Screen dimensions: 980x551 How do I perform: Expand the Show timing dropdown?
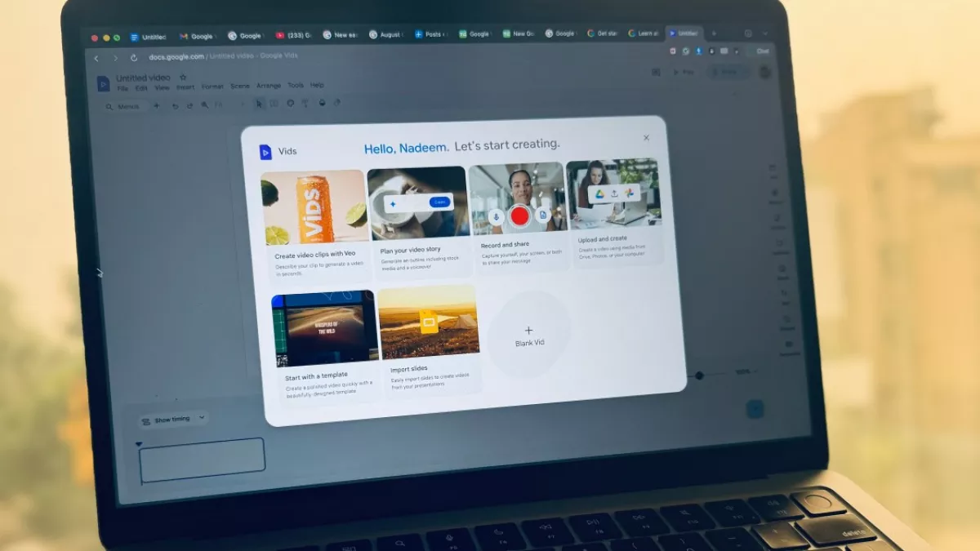point(172,420)
